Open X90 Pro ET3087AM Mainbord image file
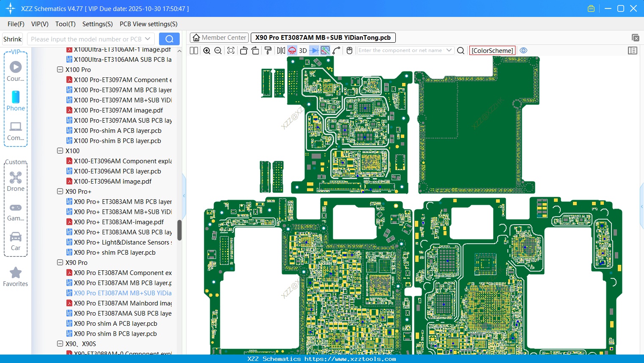 point(119,303)
